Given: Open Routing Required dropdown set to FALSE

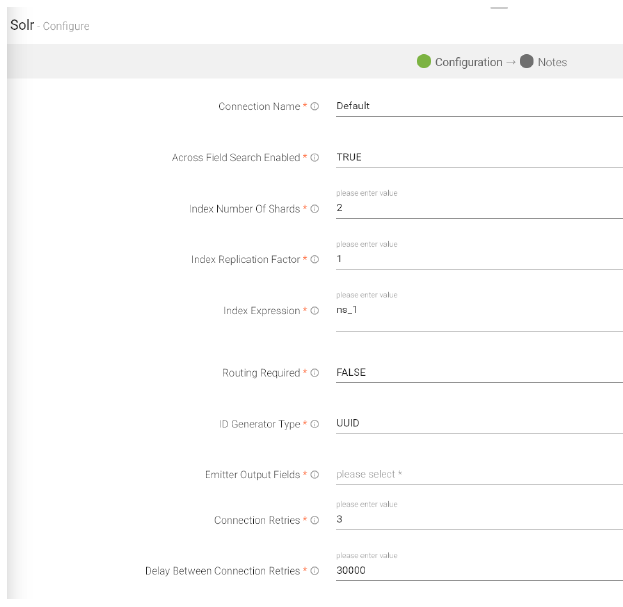Looking at the screenshot, I should (478, 372).
